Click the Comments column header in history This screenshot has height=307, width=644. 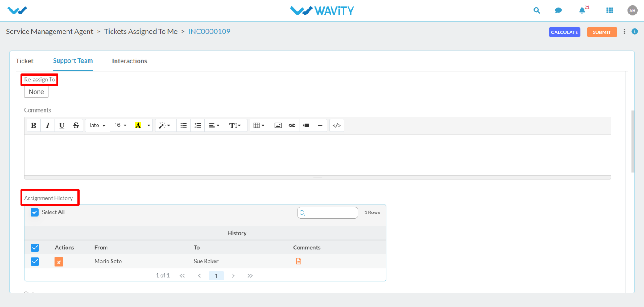pyautogui.click(x=307, y=248)
